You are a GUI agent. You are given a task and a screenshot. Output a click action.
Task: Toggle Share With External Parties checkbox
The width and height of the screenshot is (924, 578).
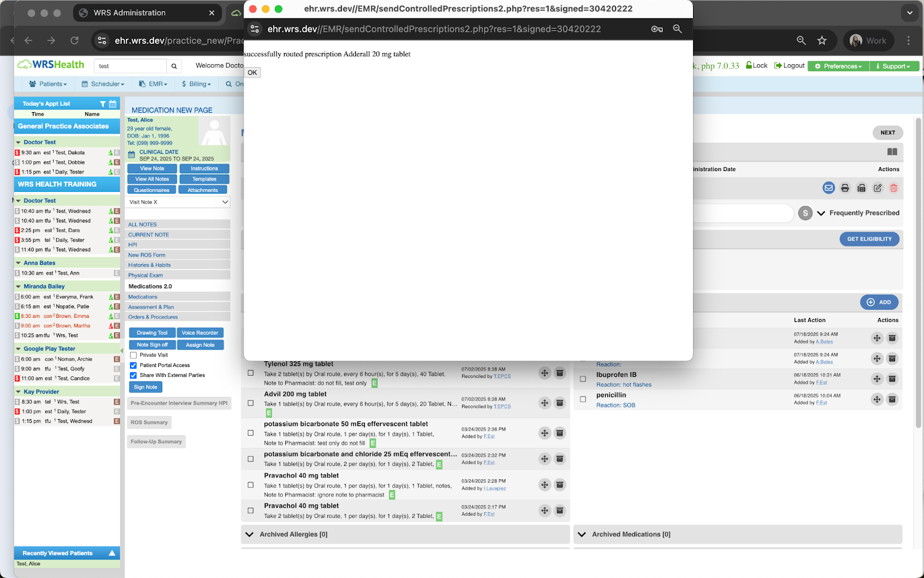tap(133, 375)
